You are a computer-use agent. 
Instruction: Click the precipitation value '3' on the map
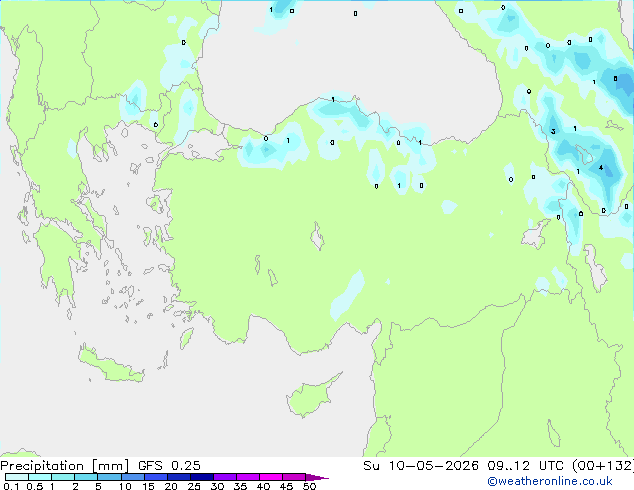(553, 131)
